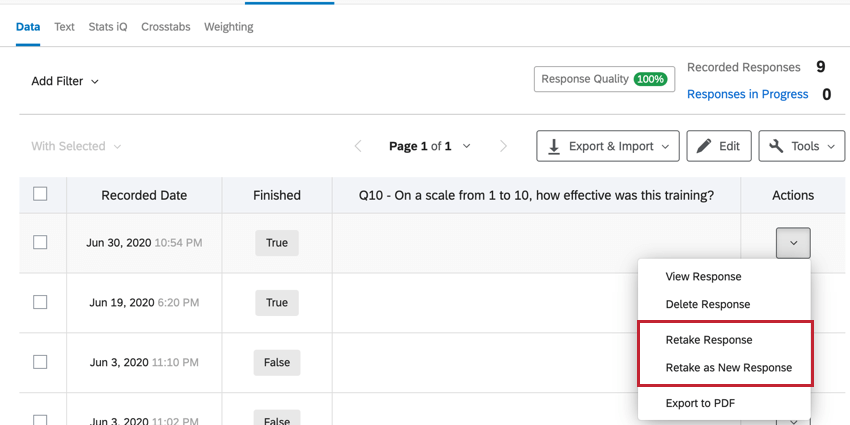Tick the Jun 3, 2020 11:10 PM row checkbox

point(40,362)
